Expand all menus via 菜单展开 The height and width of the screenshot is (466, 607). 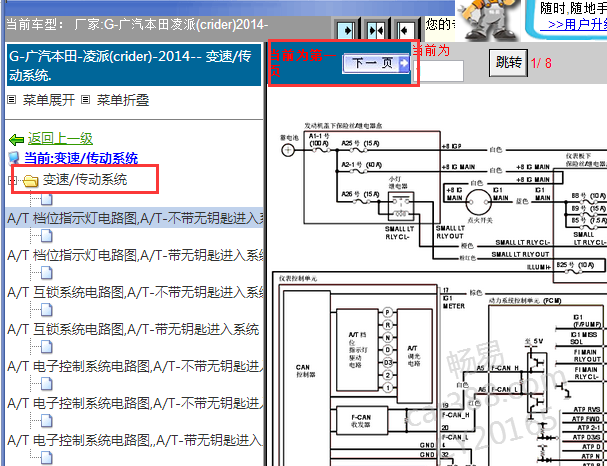pyautogui.click(x=48, y=100)
